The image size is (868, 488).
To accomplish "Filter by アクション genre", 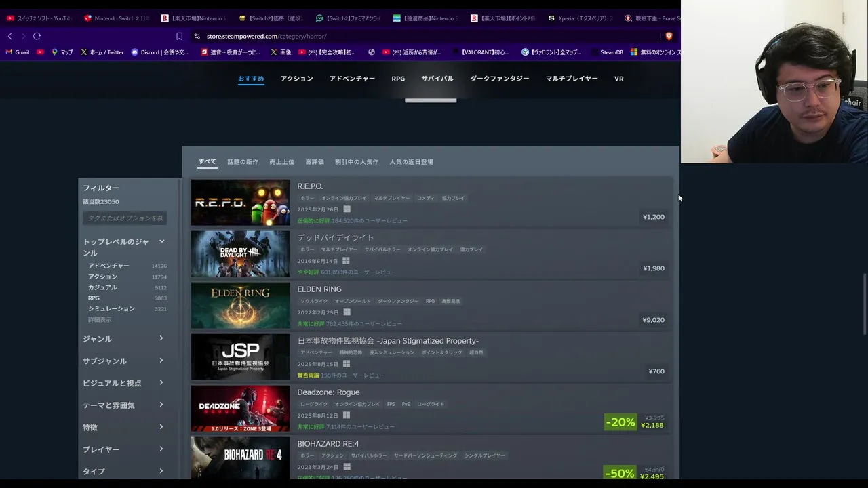I will (102, 277).
